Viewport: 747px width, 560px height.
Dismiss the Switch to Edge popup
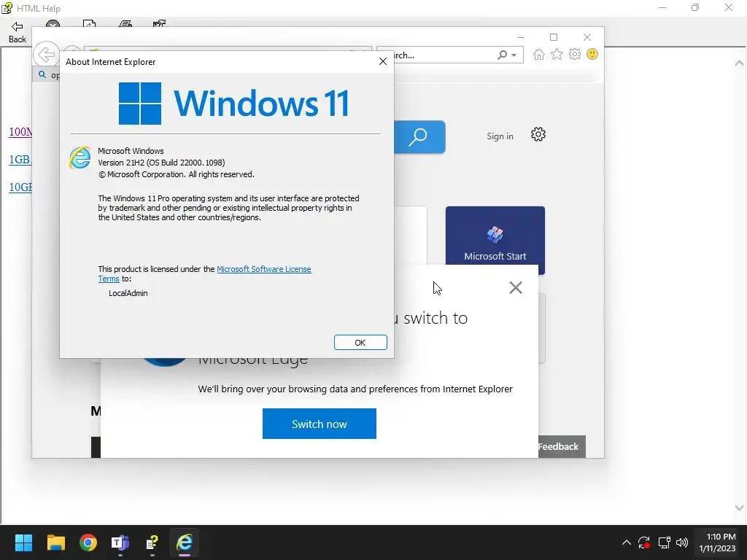coord(516,287)
